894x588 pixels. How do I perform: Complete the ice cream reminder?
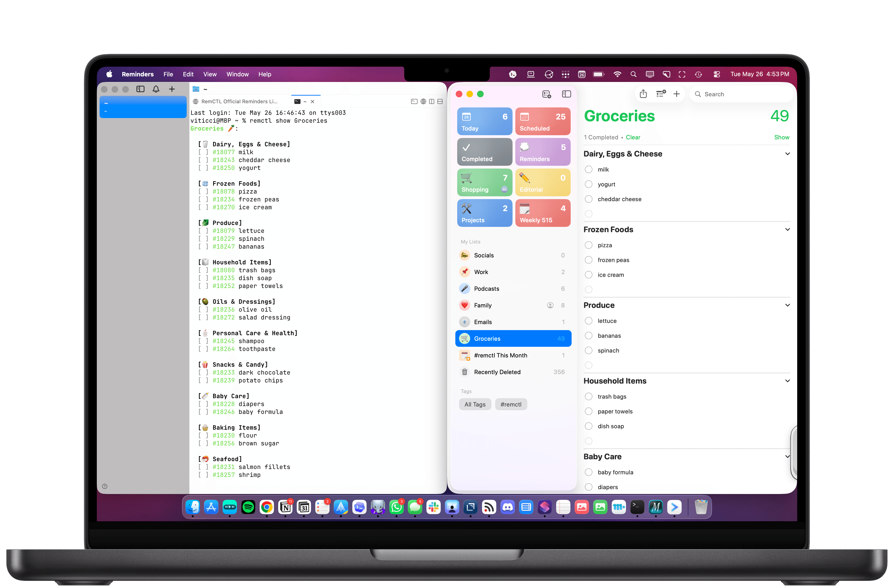click(589, 275)
